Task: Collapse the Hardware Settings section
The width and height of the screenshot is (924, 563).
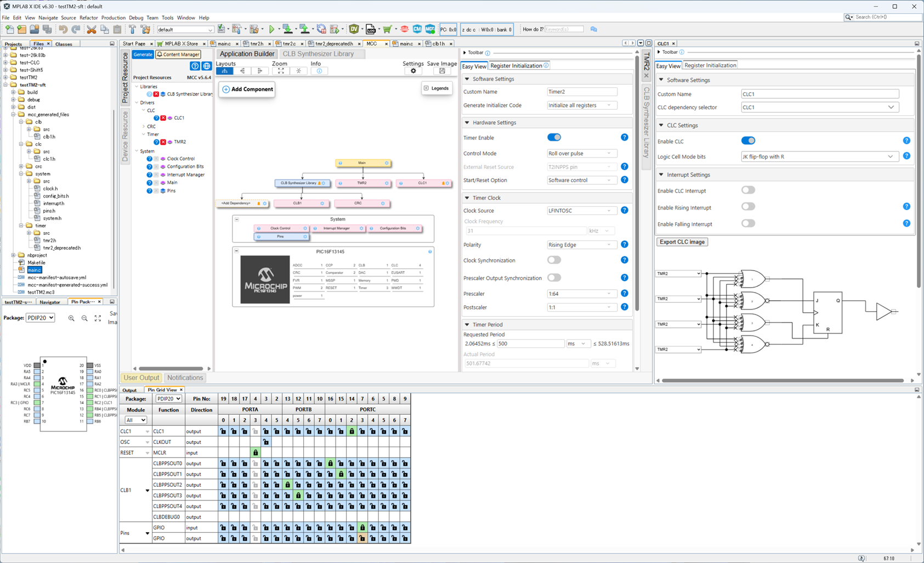Action: click(467, 123)
